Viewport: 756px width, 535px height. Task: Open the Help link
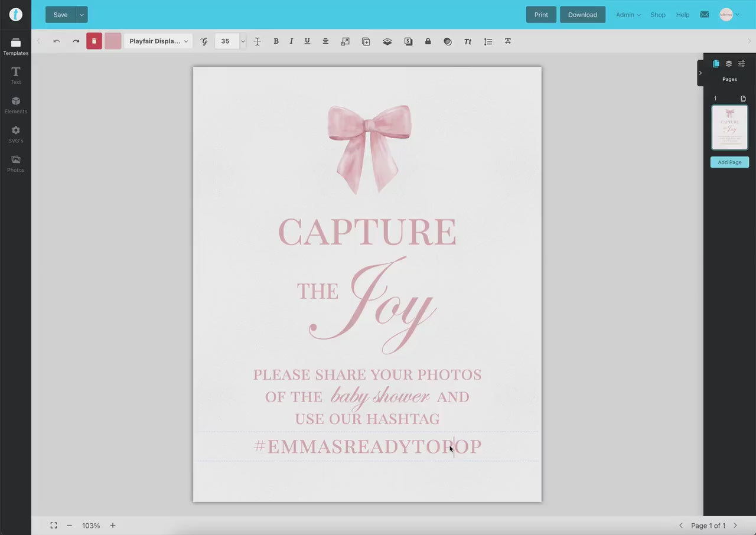click(x=683, y=15)
